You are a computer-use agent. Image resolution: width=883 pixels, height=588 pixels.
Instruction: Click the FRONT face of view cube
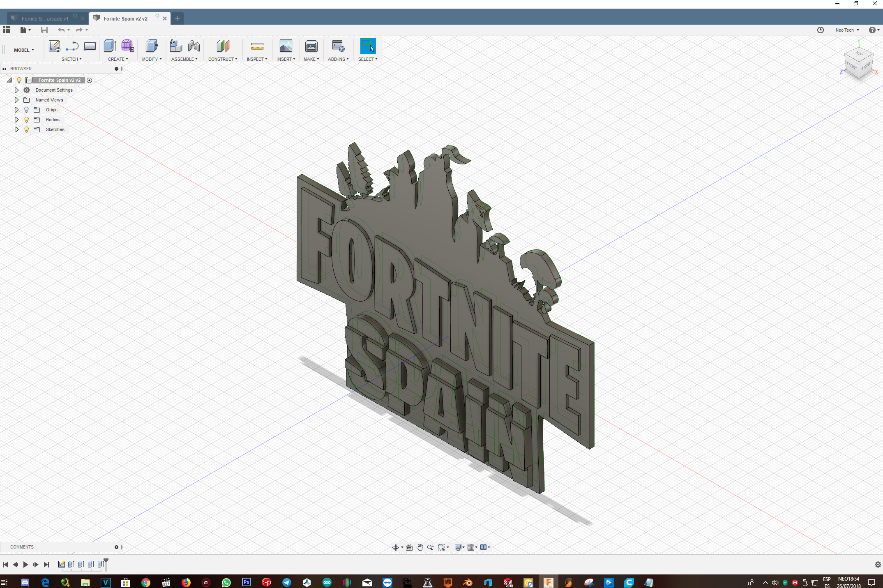(851, 66)
